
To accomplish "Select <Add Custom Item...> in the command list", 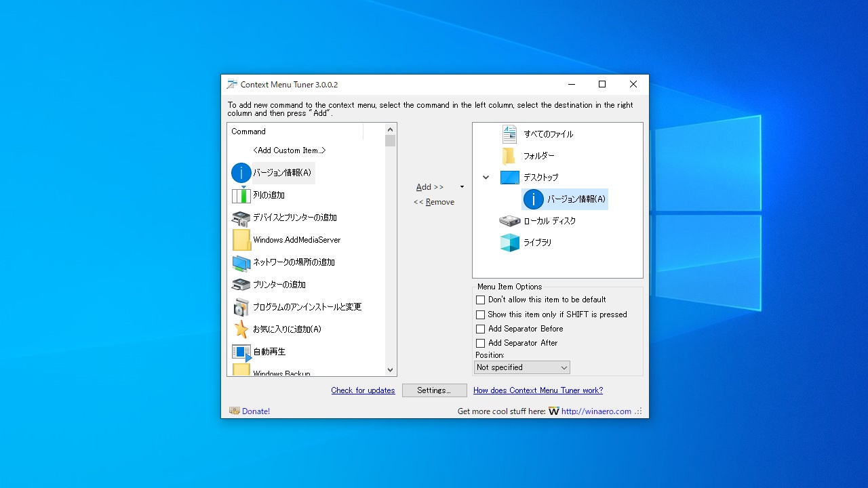I will [290, 150].
